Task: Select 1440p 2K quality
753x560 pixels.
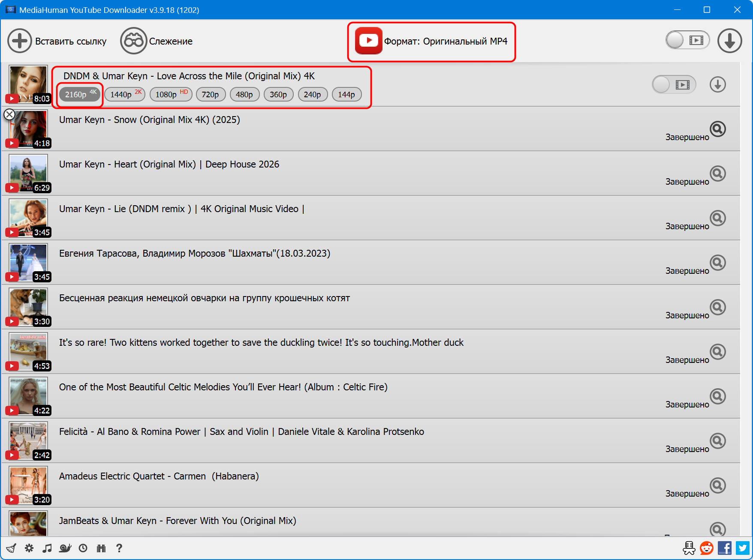Action: click(125, 94)
